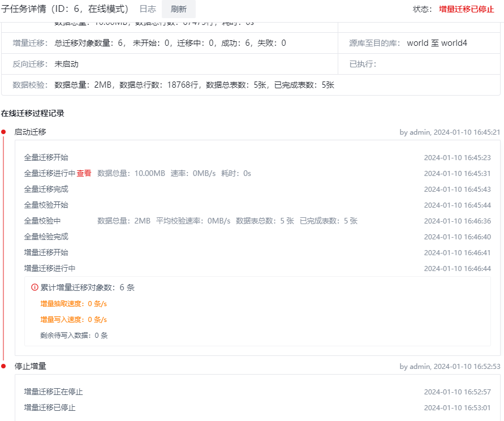The width and height of the screenshot is (504, 421).
Task: Open the red 查看 link for full migration
Action: 84,173
